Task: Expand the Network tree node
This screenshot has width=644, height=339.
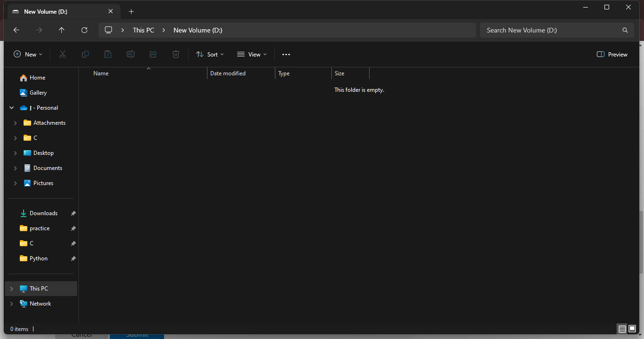Action: tap(12, 304)
